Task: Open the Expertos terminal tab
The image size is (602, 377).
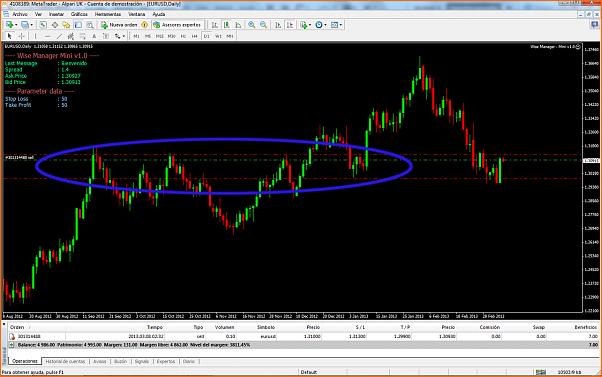Action: pyautogui.click(x=166, y=362)
